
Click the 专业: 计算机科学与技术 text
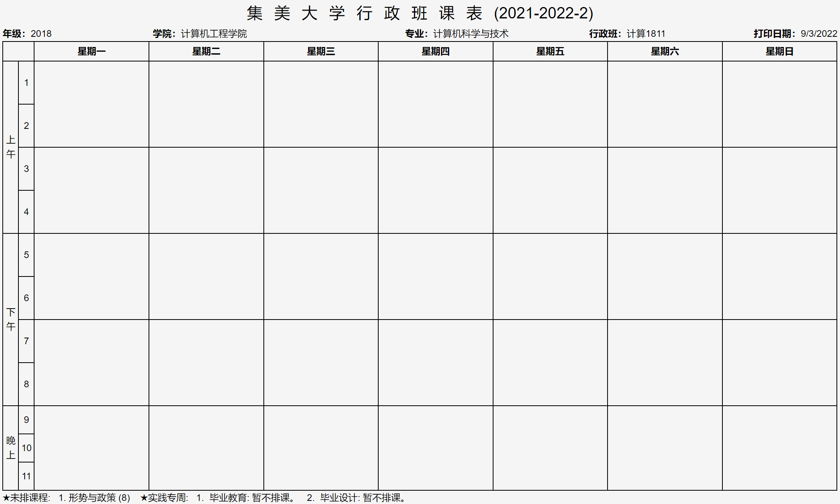pos(457,34)
